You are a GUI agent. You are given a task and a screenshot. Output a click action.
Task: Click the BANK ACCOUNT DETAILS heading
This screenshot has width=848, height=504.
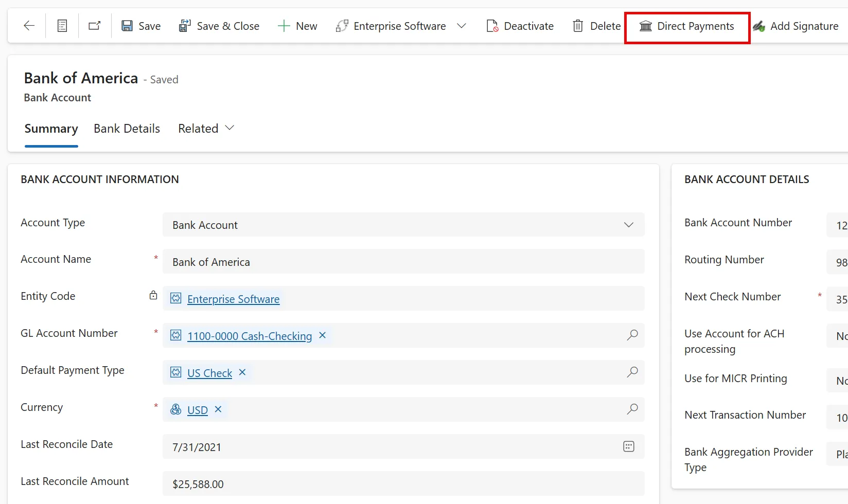[747, 179]
